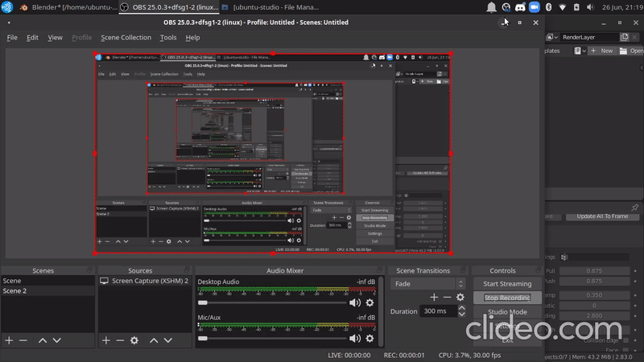Increase transition duration with the up arrow
644x362 pixels.
coord(461,308)
